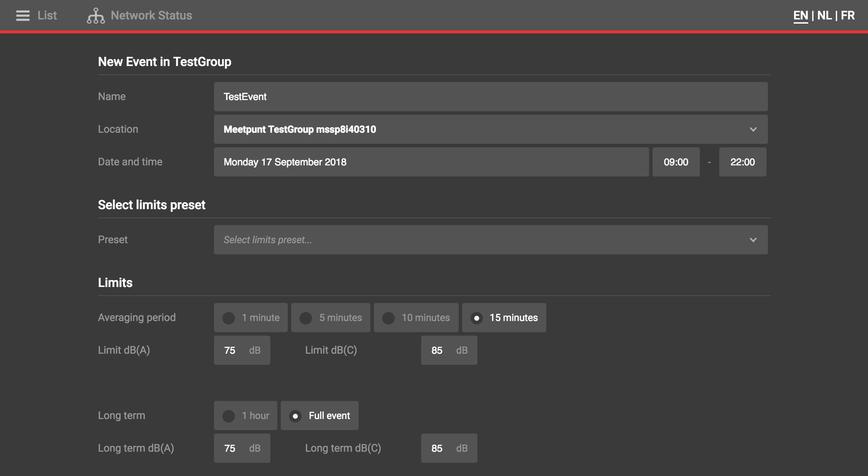Open the date field showing Monday 17 September
The width and height of the screenshot is (868, 476).
point(430,162)
